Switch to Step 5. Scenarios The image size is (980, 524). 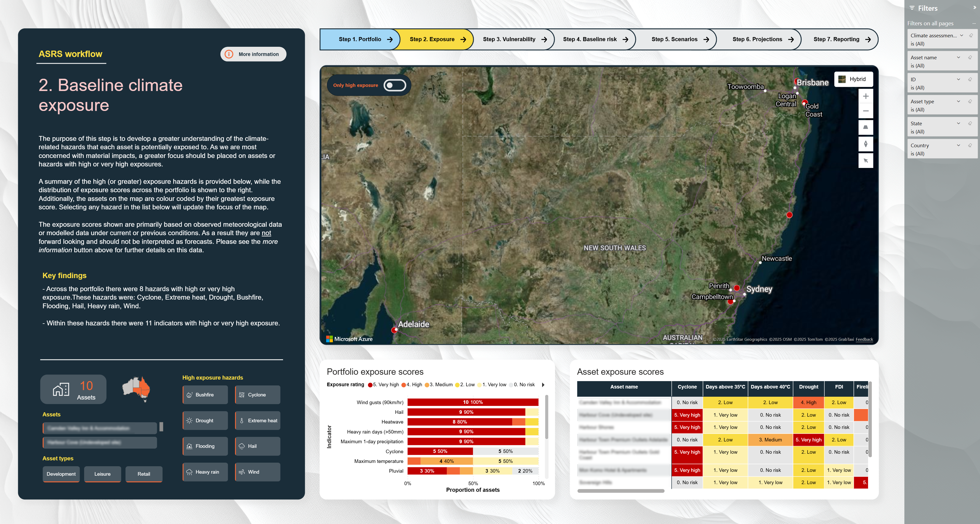[675, 39]
